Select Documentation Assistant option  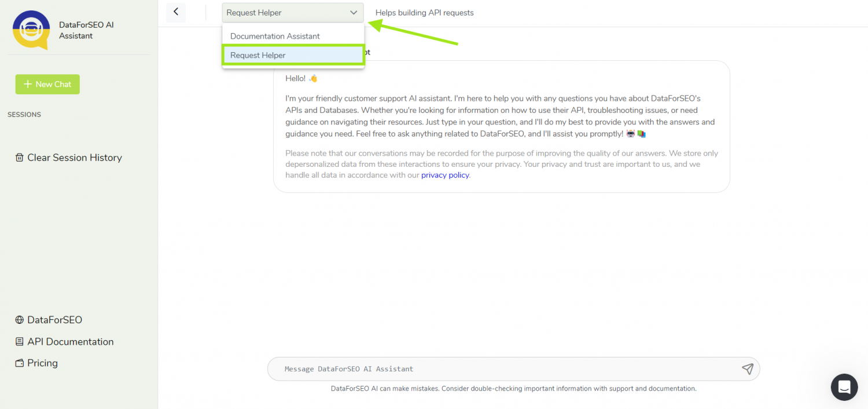[293, 36]
